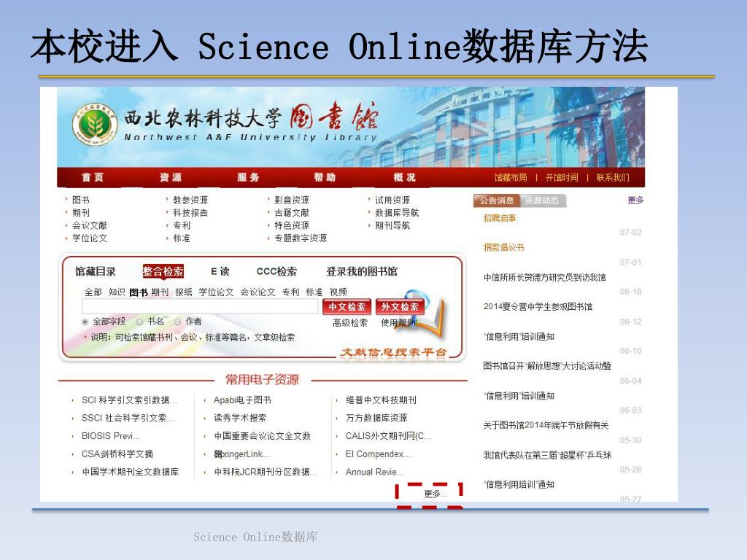Viewport: 747px width, 560px height.
Task: Select the 书名 radio button
Action: 139,322
